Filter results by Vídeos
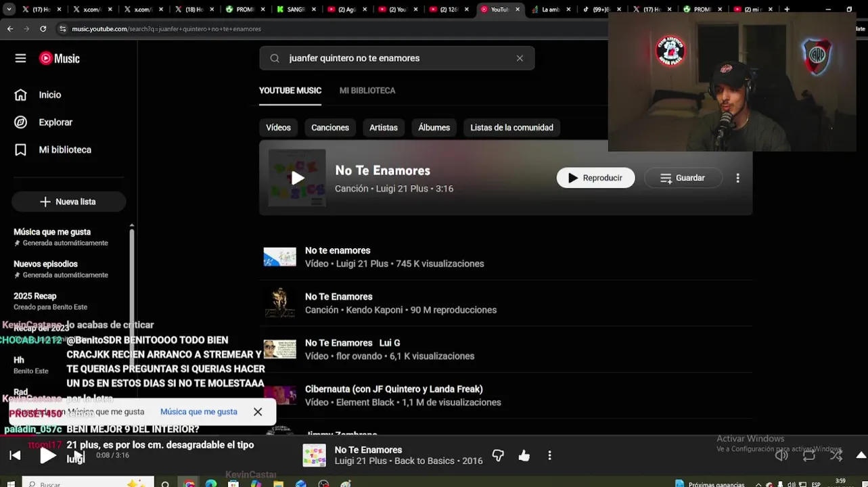Image resolution: width=868 pixels, height=487 pixels. coord(278,127)
